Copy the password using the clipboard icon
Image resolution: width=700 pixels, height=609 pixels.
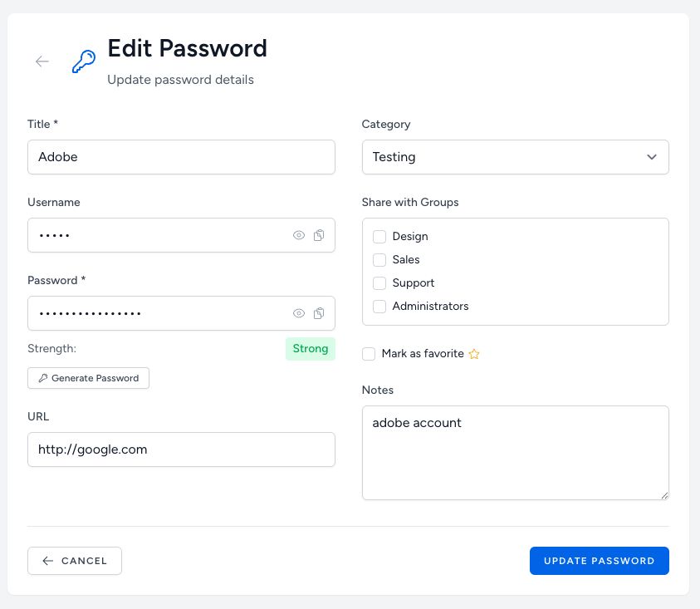(319, 313)
